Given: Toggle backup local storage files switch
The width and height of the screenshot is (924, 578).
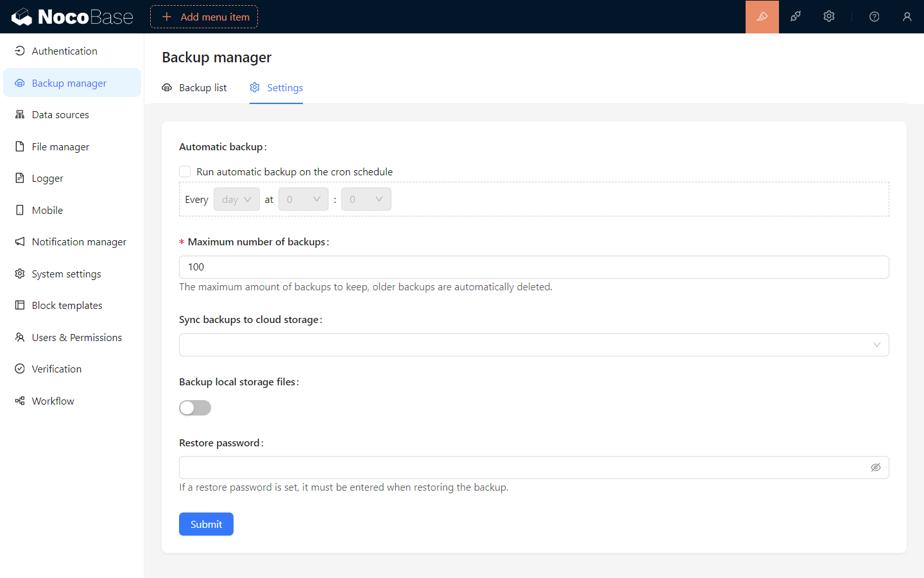Looking at the screenshot, I should click(195, 408).
